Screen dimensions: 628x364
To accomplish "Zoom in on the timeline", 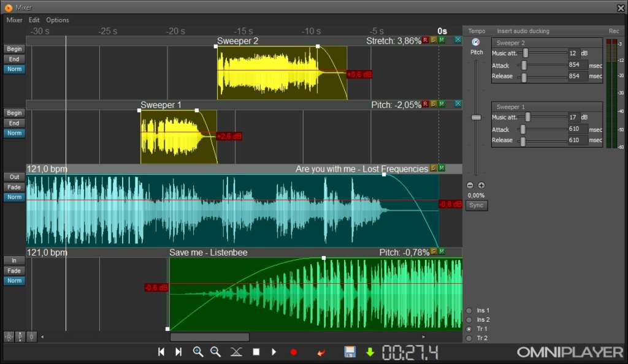I will coord(198,352).
